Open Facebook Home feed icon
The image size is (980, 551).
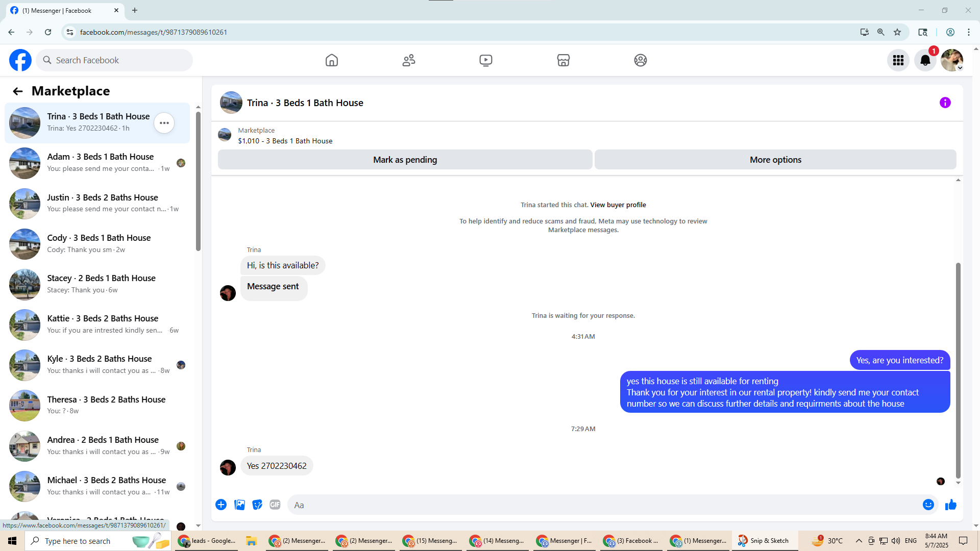tap(331, 60)
